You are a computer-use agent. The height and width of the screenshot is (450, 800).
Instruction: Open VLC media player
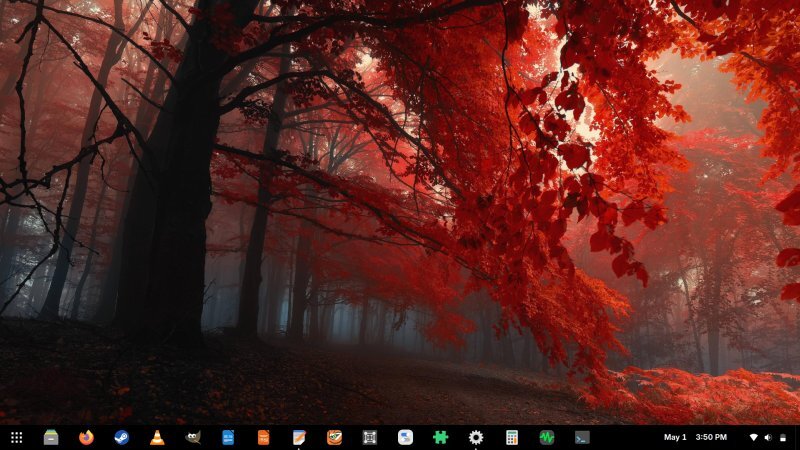[157, 437]
